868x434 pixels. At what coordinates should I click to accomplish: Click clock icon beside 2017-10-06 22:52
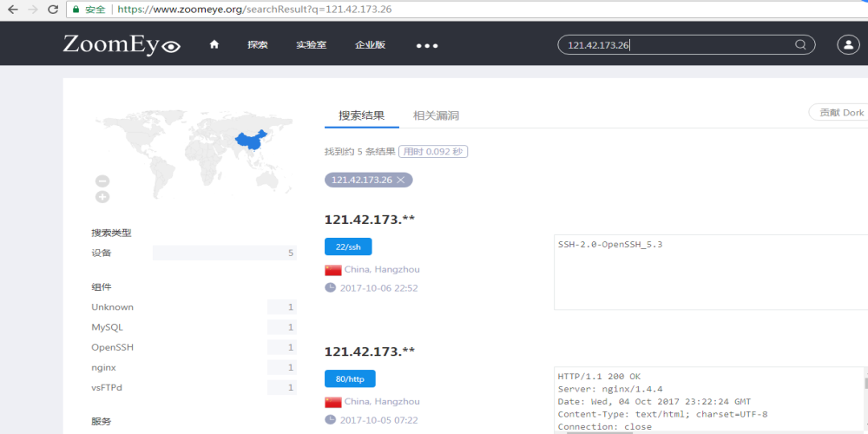point(331,288)
